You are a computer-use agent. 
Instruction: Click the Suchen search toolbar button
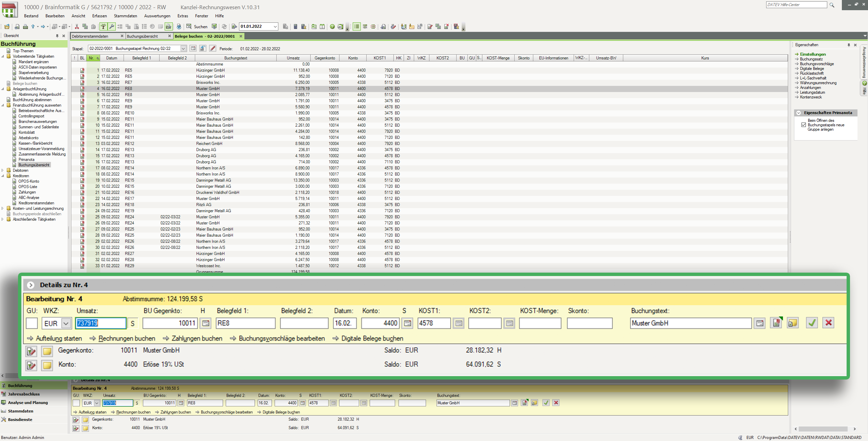pos(197,26)
